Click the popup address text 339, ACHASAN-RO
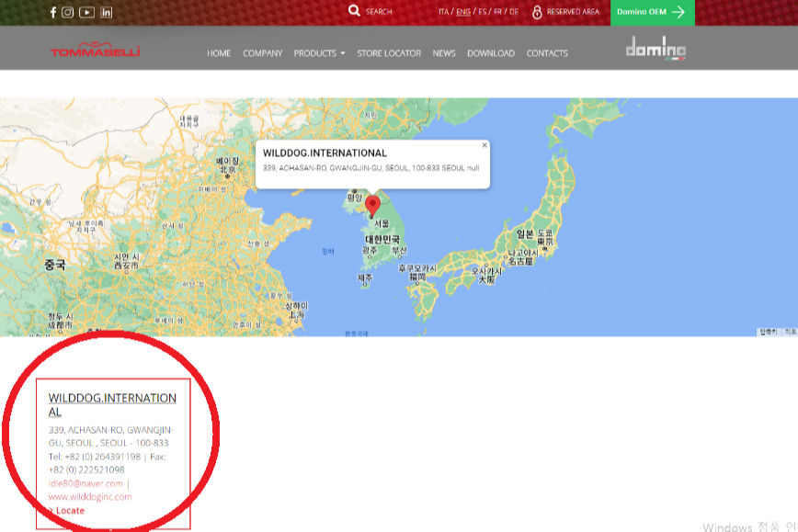This screenshot has height=532, width=798. [371, 168]
